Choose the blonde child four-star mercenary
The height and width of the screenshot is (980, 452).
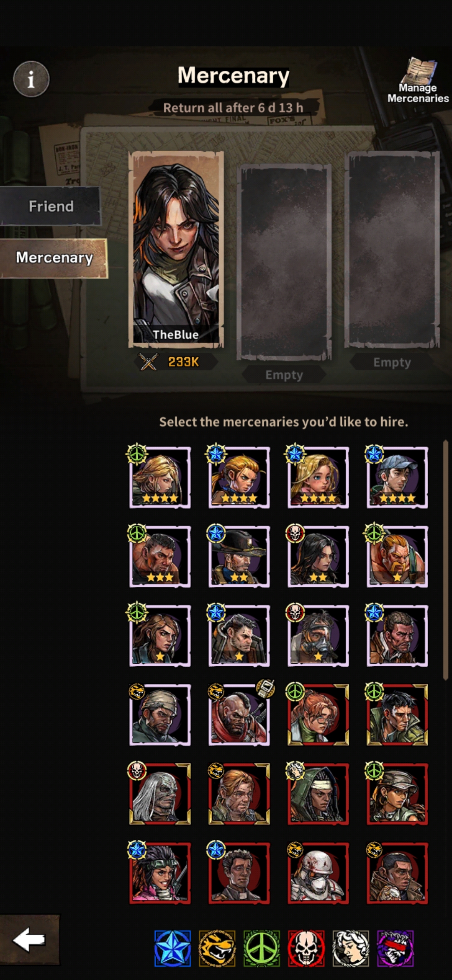[x=318, y=477]
